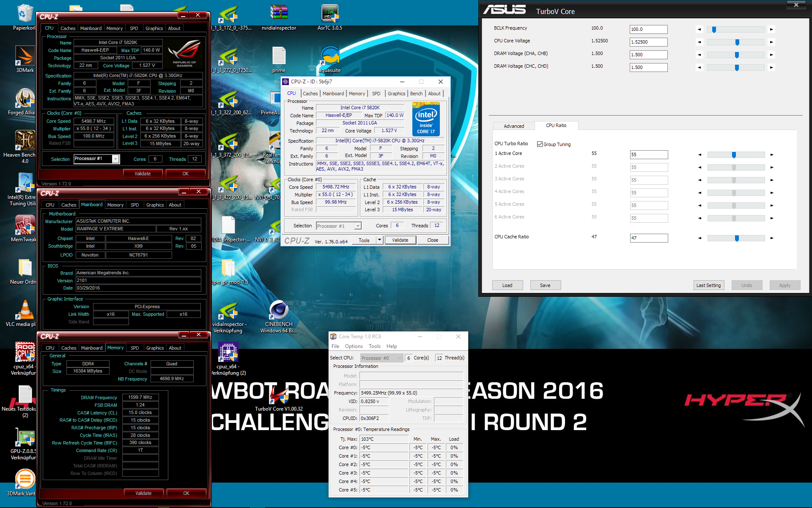Click BCLK Frequency value input field

point(649,29)
